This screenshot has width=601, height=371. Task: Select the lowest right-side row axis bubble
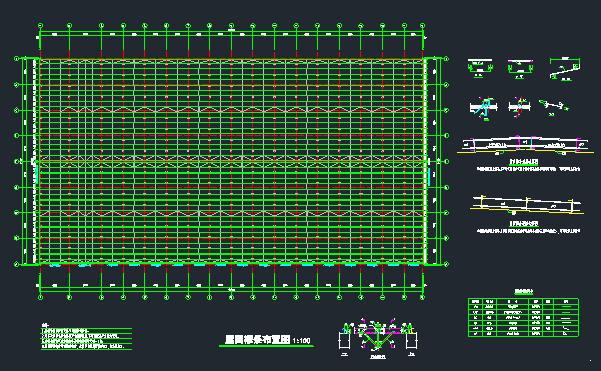[x=446, y=264]
